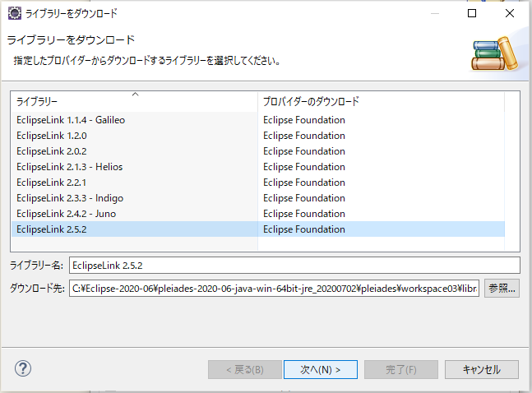The height and width of the screenshot is (393, 532).
Task: Click the help question mark icon
Action: tap(23, 368)
